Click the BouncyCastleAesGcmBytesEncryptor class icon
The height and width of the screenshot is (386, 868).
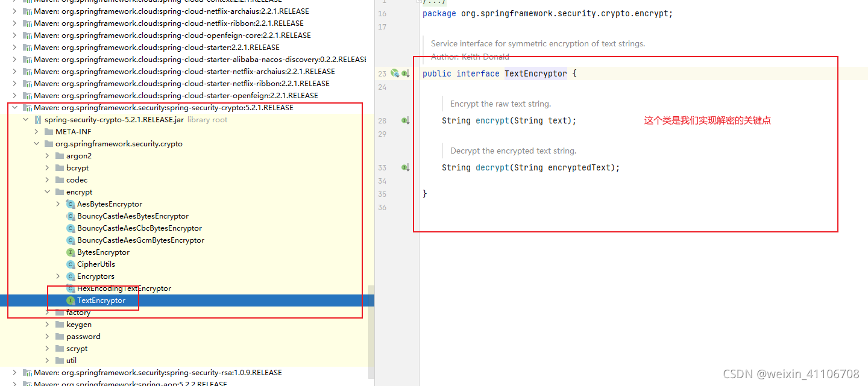pyautogui.click(x=71, y=240)
